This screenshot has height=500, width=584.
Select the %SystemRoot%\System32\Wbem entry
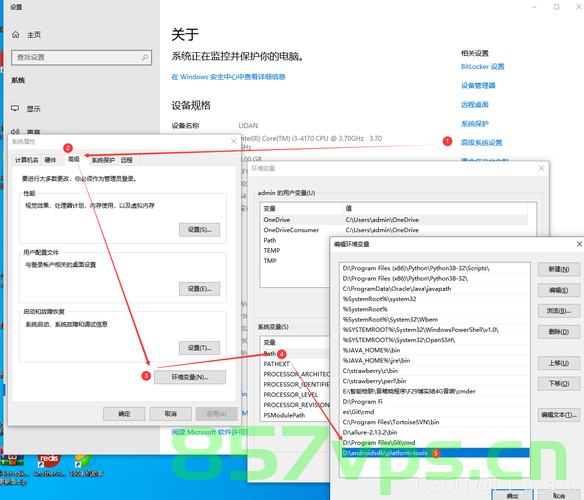click(435, 319)
